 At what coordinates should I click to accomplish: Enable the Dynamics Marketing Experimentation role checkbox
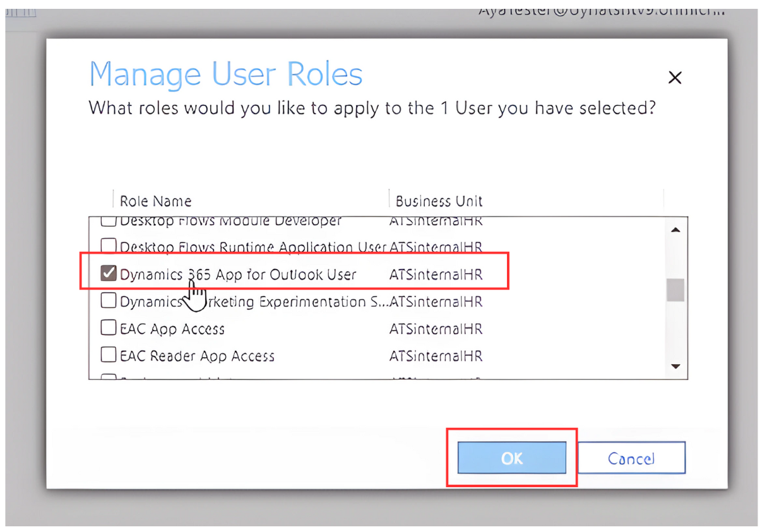(x=109, y=301)
